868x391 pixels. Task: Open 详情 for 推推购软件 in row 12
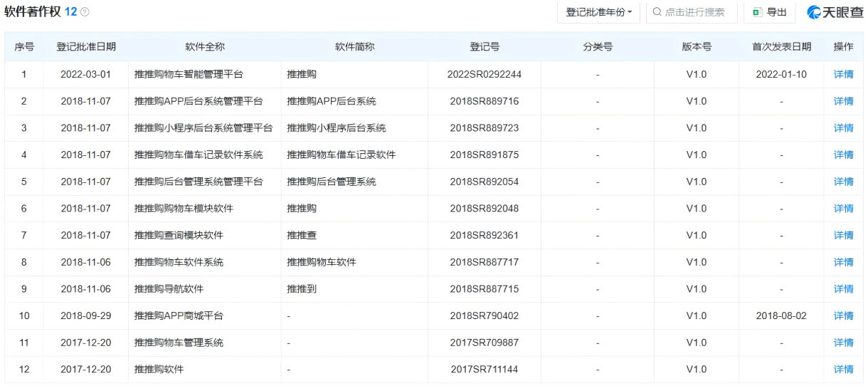(x=843, y=369)
